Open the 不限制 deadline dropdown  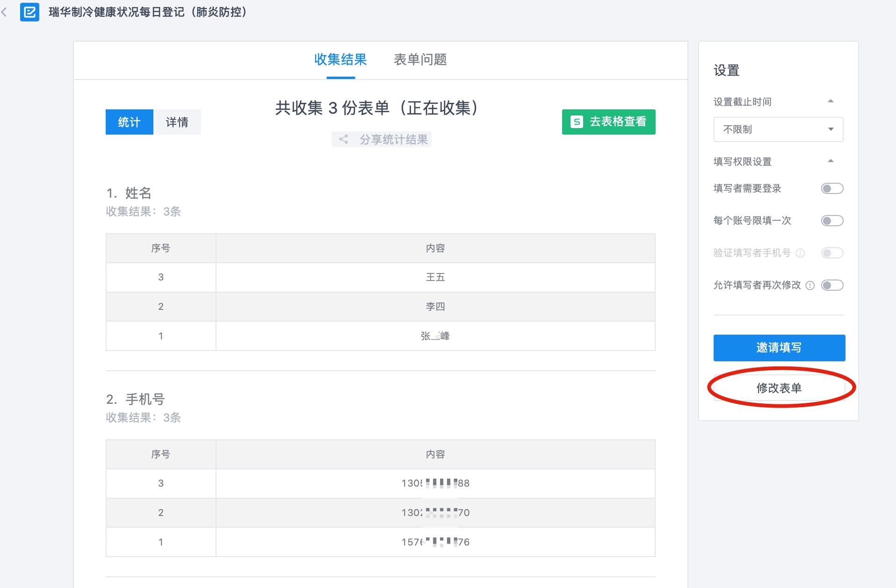778,129
